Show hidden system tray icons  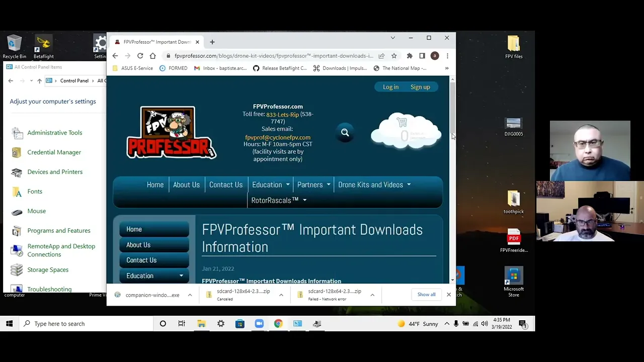click(446, 324)
